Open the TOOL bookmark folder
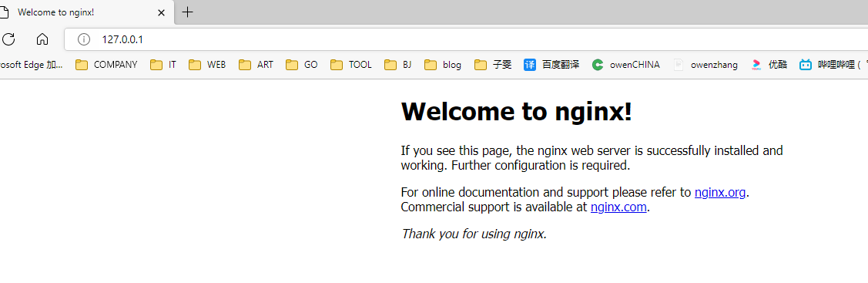The width and height of the screenshot is (868, 283). pyautogui.click(x=351, y=65)
